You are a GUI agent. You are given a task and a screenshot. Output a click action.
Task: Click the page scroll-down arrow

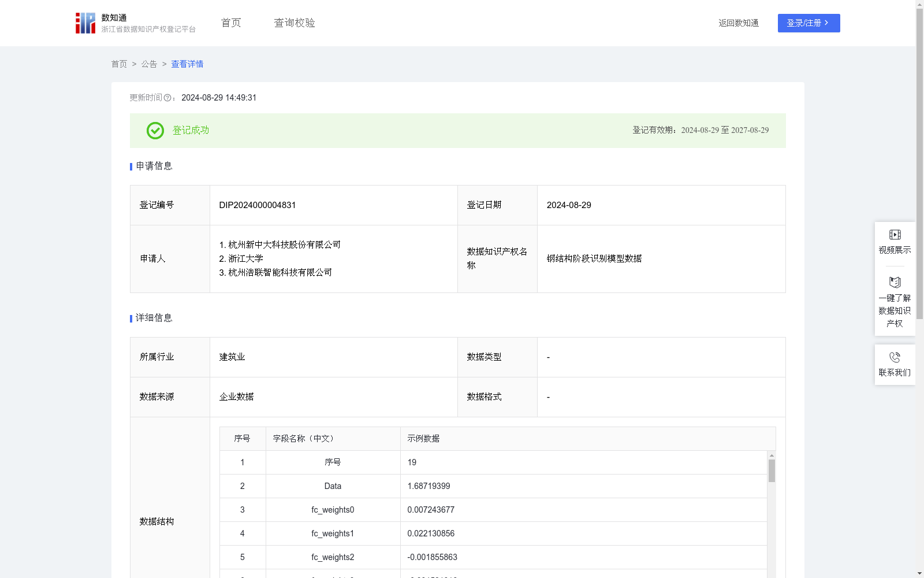pyautogui.click(x=919, y=573)
